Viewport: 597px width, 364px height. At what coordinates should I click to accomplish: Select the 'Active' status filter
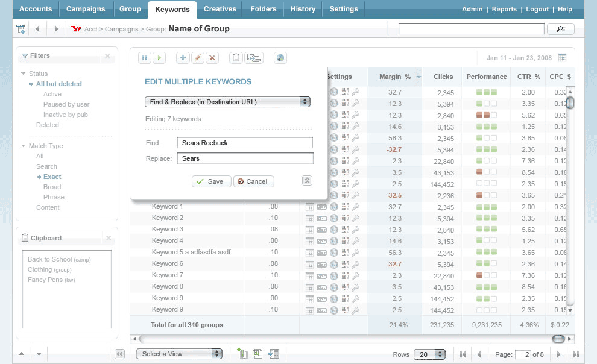point(52,94)
